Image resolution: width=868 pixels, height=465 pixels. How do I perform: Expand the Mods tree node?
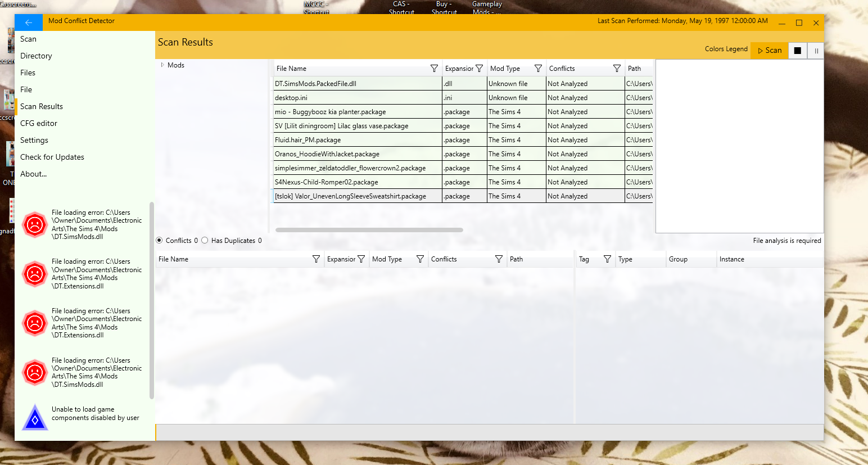pos(162,65)
